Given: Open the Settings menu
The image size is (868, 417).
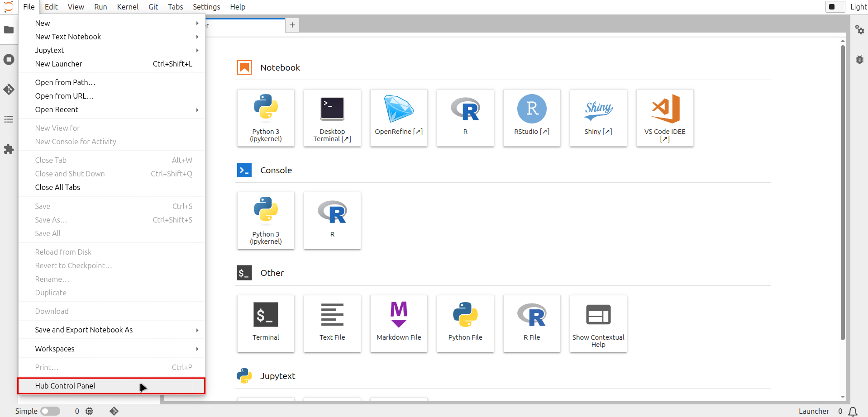Looking at the screenshot, I should [x=206, y=7].
